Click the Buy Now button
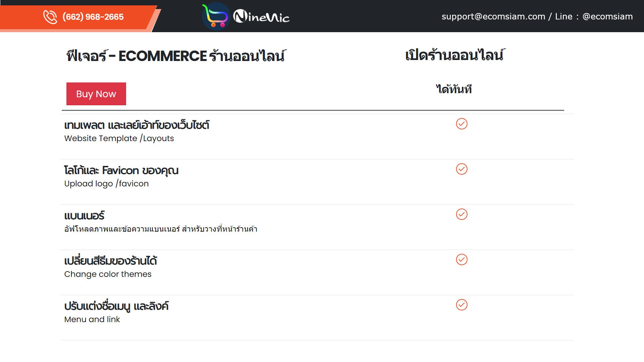Viewport: 644px width, 362px height. [x=96, y=94]
